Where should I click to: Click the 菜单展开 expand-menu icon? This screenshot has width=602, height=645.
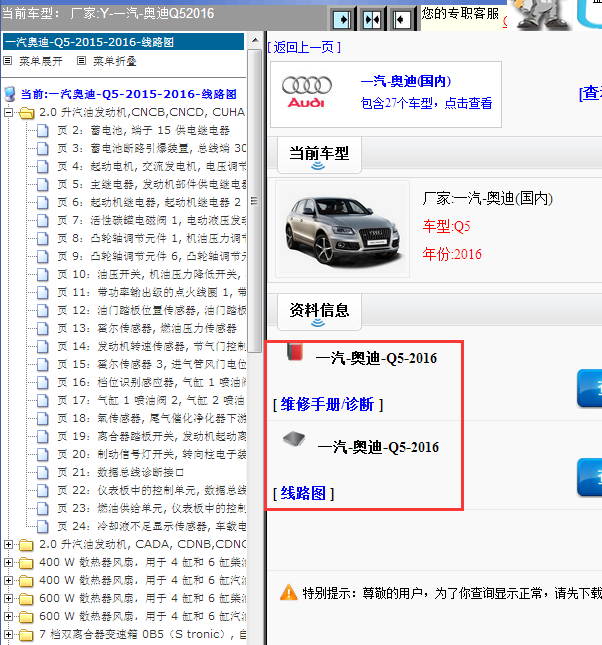(x=7, y=61)
